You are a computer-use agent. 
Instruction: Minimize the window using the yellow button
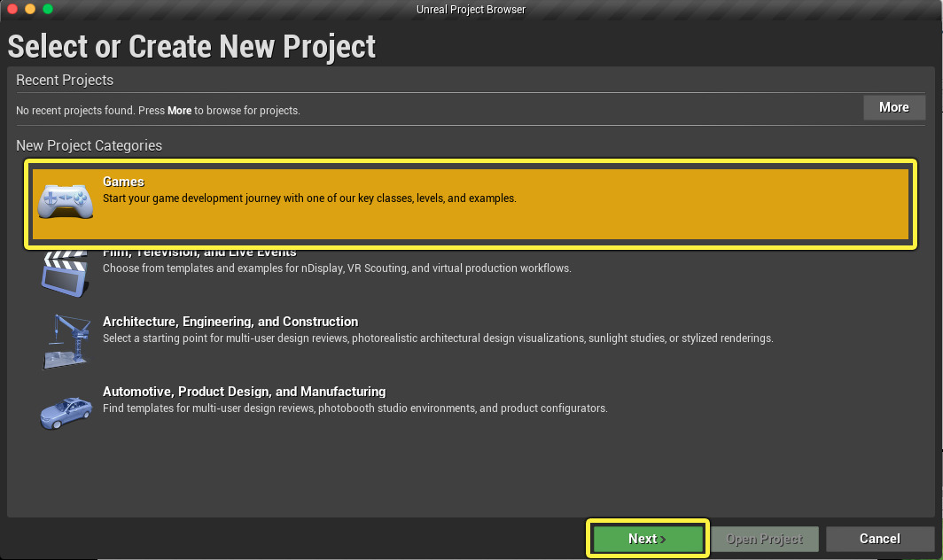click(29, 9)
